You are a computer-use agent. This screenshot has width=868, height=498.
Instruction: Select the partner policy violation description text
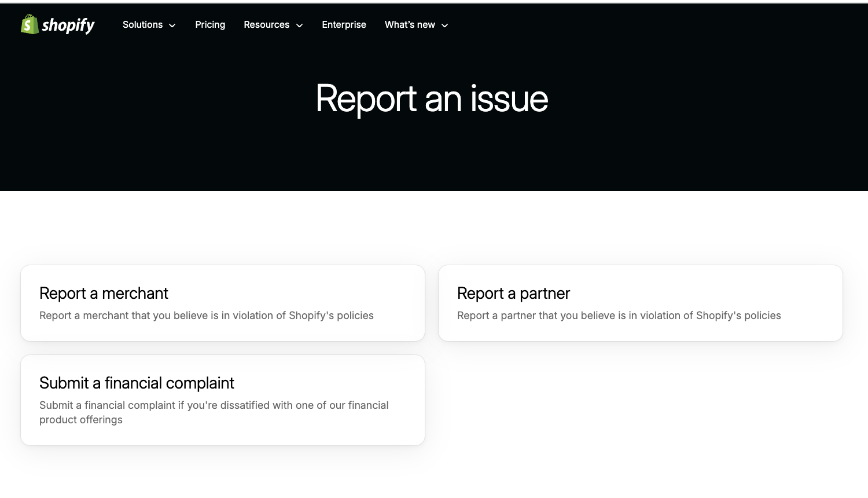point(619,316)
